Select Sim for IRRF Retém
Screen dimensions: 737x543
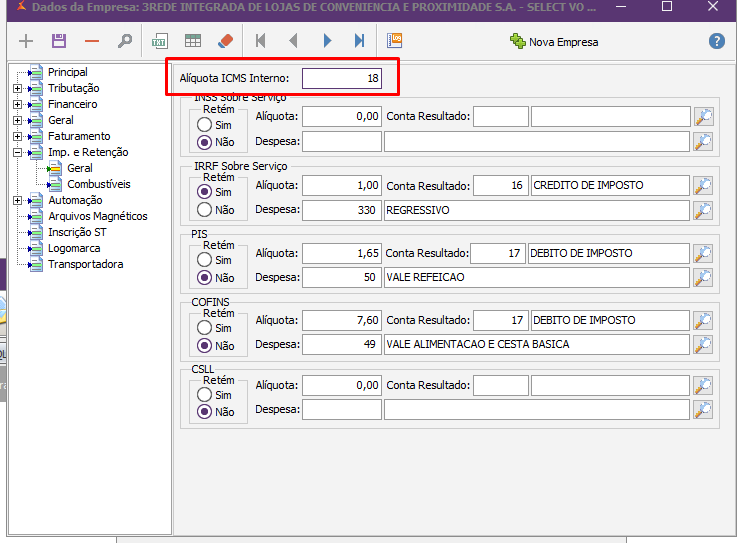[x=204, y=192]
